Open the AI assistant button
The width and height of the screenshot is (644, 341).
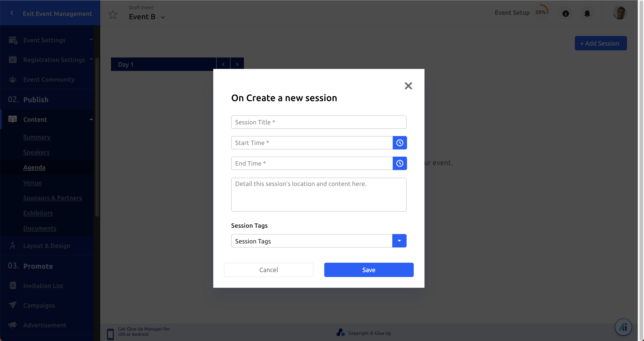point(623,327)
